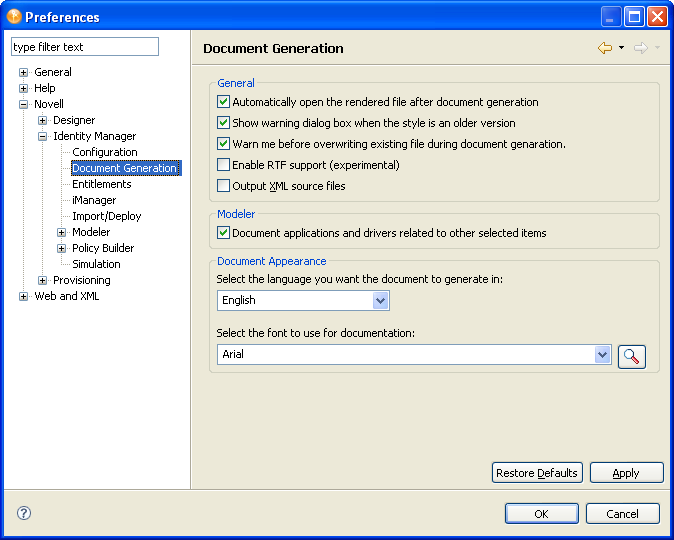
Task: Click the Restore Defaults button
Action: 537,473
